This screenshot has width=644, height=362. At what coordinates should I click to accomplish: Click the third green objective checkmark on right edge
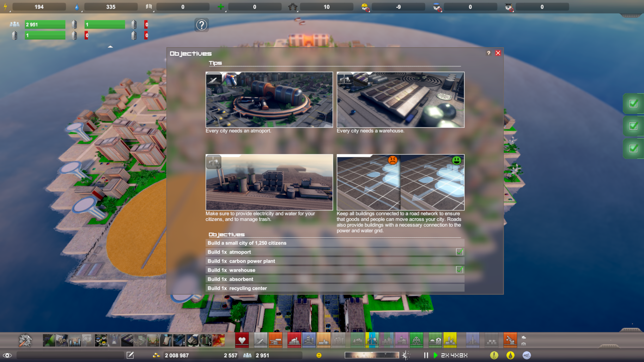(x=633, y=148)
